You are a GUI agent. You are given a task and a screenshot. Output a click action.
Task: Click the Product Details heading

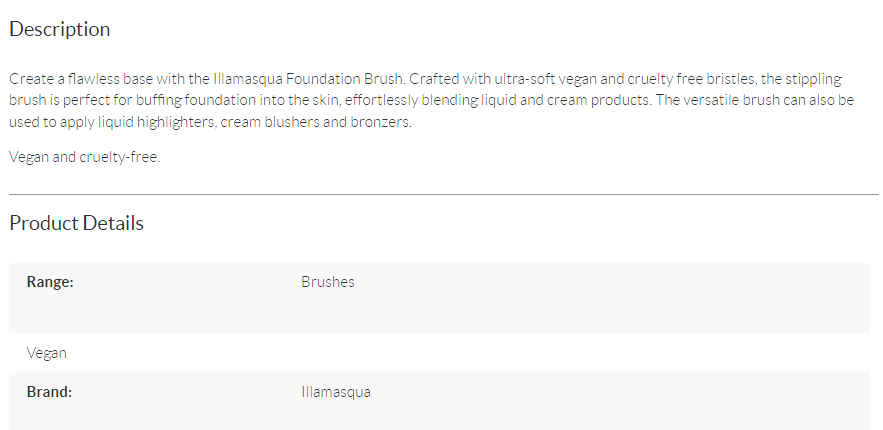[76, 223]
